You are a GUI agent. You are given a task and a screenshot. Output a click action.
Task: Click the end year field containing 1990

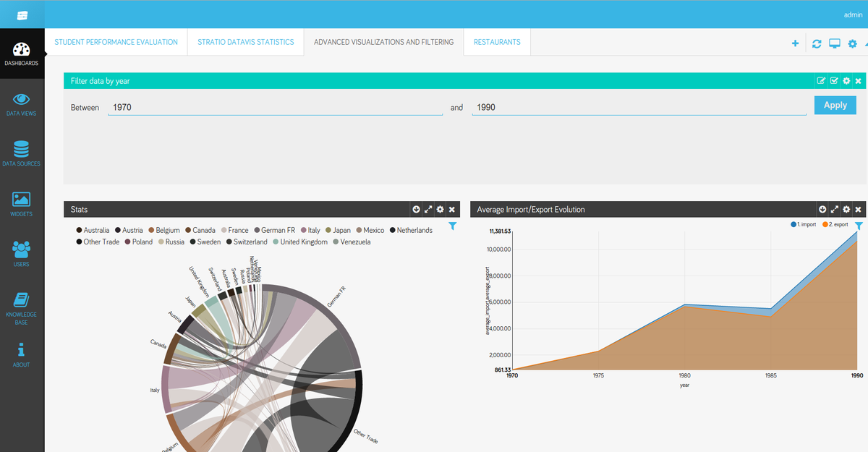pyautogui.click(x=639, y=107)
